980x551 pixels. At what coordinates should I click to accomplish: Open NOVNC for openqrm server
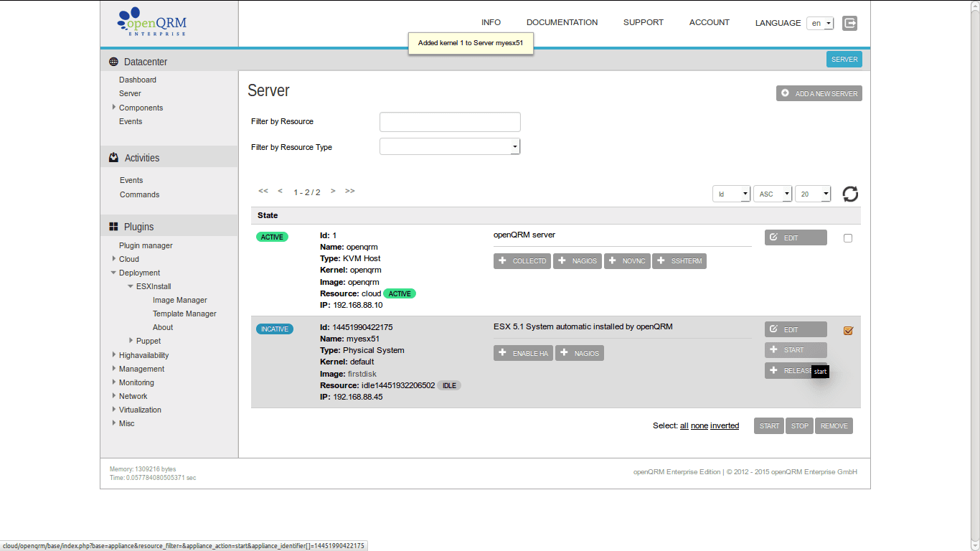pyautogui.click(x=627, y=261)
